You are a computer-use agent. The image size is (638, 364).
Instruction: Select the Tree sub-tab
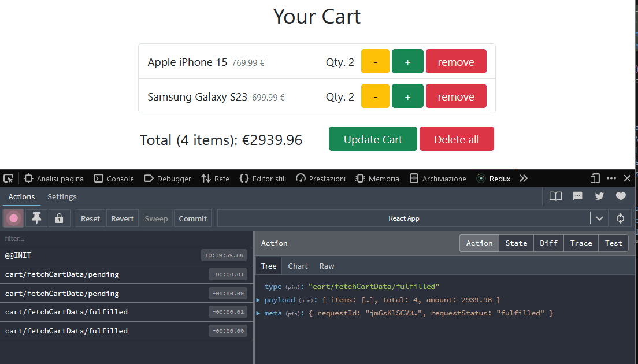[269, 266]
